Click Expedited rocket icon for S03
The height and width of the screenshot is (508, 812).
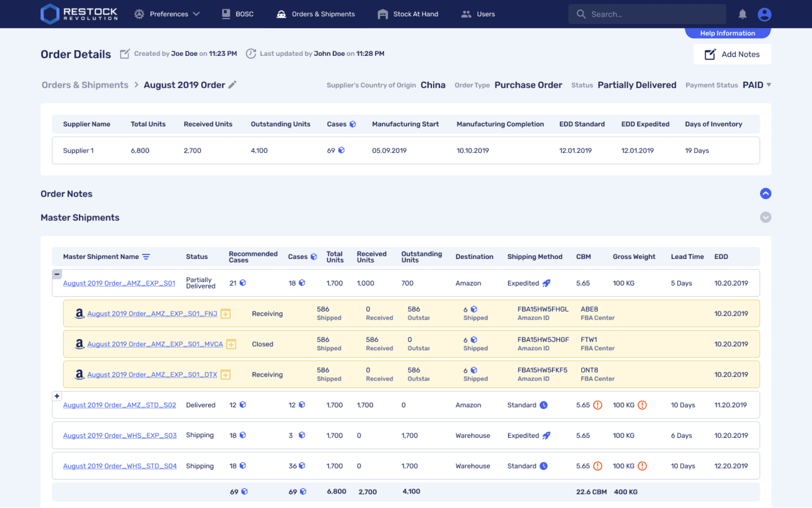click(x=546, y=435)
